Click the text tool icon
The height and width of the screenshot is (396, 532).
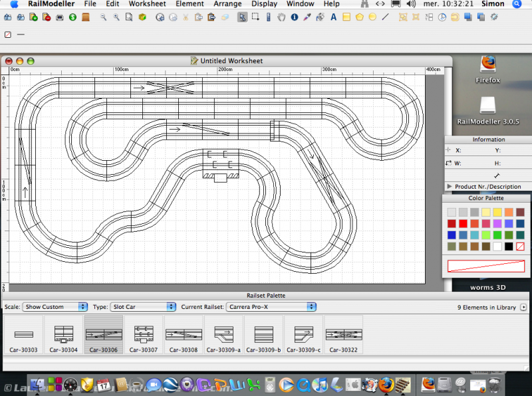pos(333,17)
